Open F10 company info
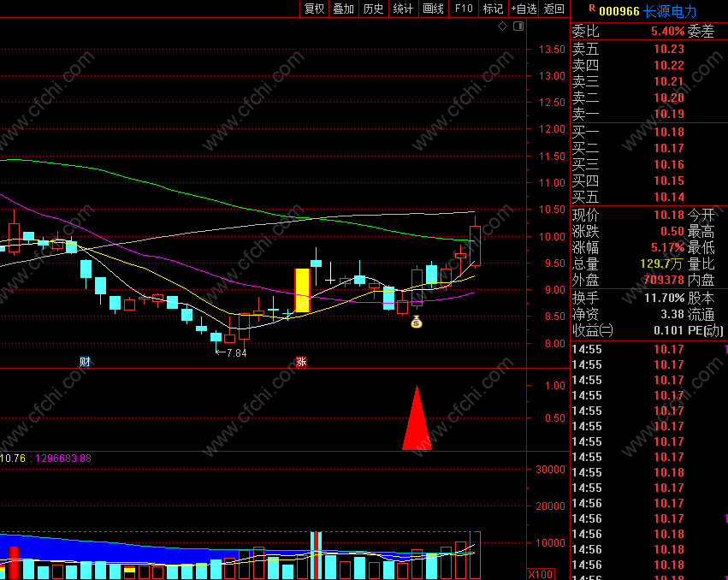728x580 pixels. tap(464, 9)
